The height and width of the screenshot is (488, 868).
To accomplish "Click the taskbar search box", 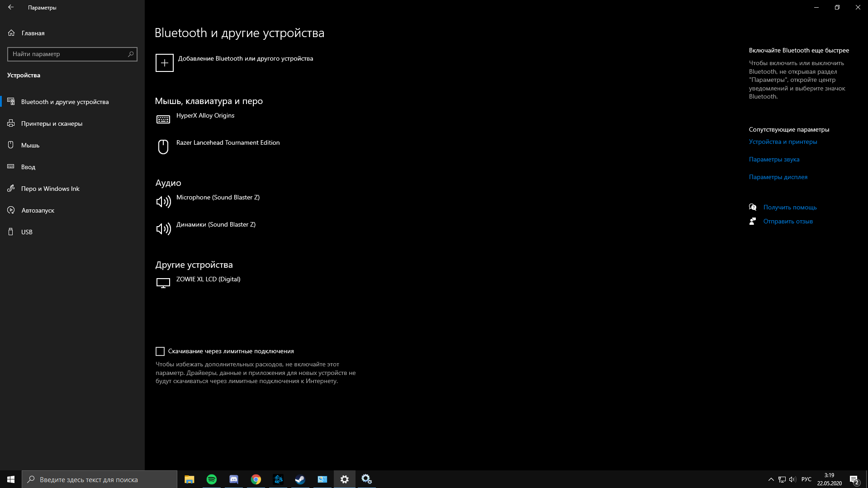I will point(100,479).
